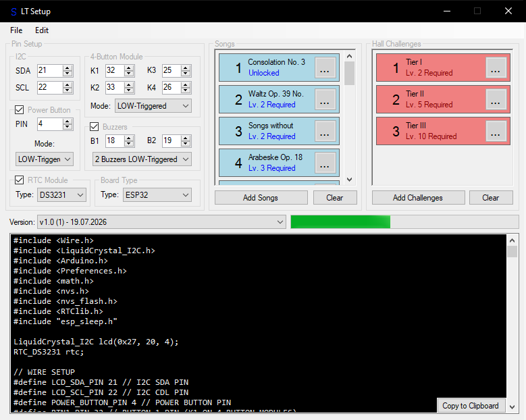Open the Edit menu

click(42, 30)
